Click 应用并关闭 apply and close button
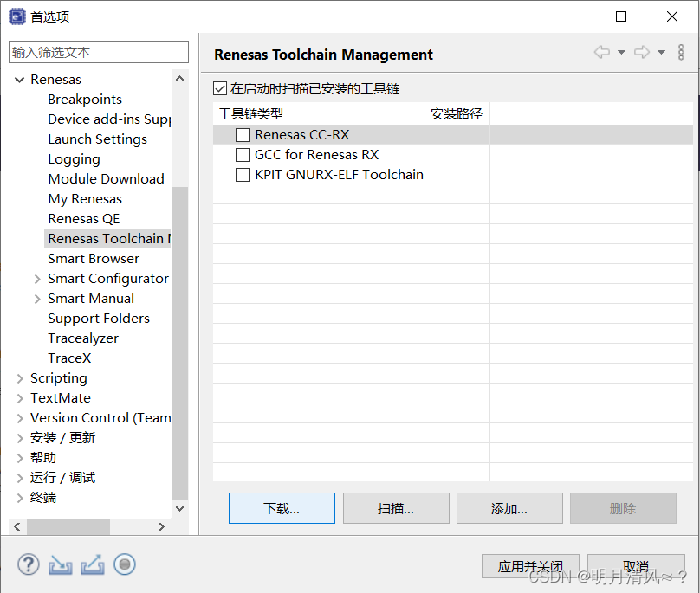The image size is (700, 593). coord(530,566)
